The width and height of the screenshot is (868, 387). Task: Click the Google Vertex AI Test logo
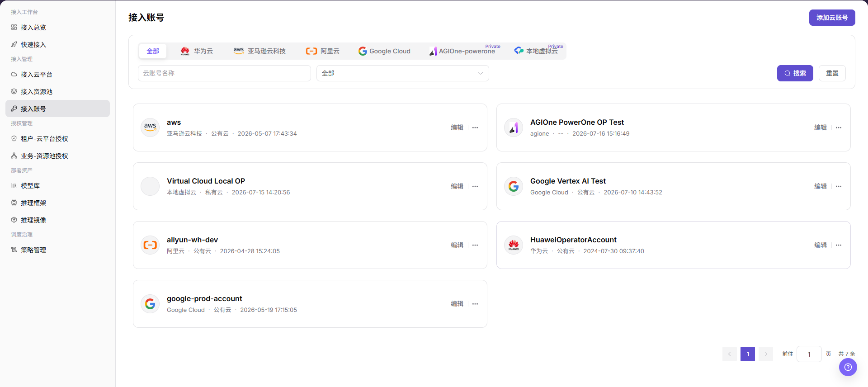point(514,186)
